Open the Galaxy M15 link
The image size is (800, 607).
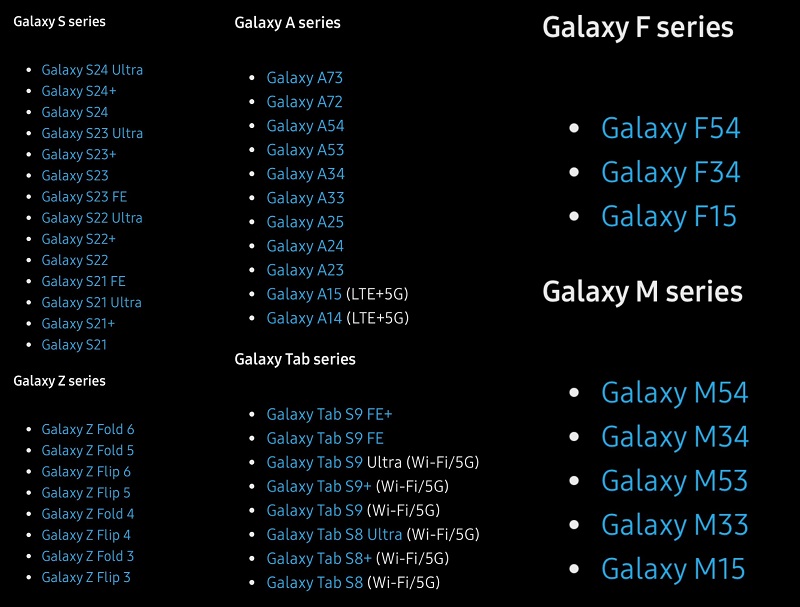coord(673,570)
